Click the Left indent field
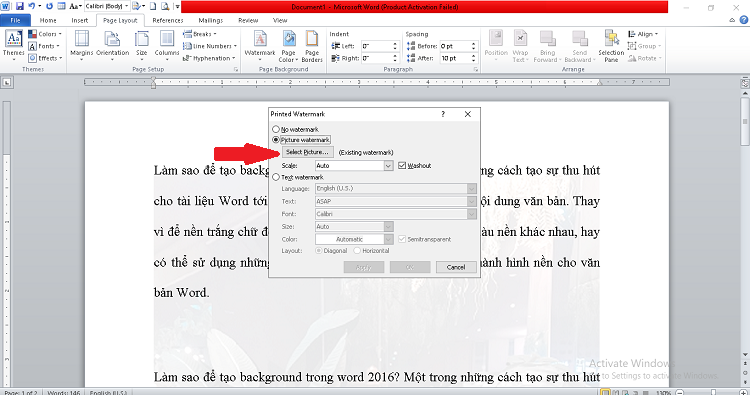The image size is (750, 395). [380, 46]
